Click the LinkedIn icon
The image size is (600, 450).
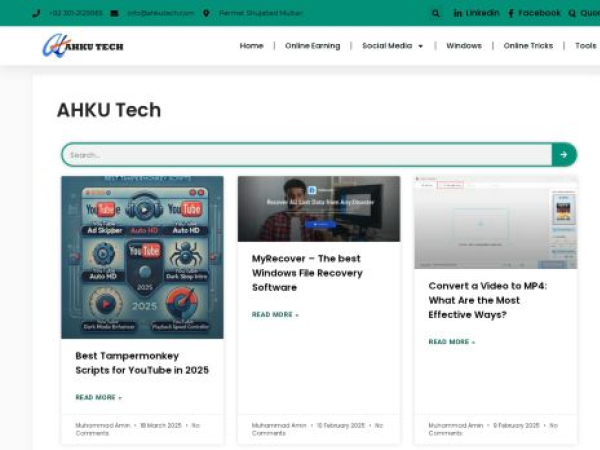point(457,13)
